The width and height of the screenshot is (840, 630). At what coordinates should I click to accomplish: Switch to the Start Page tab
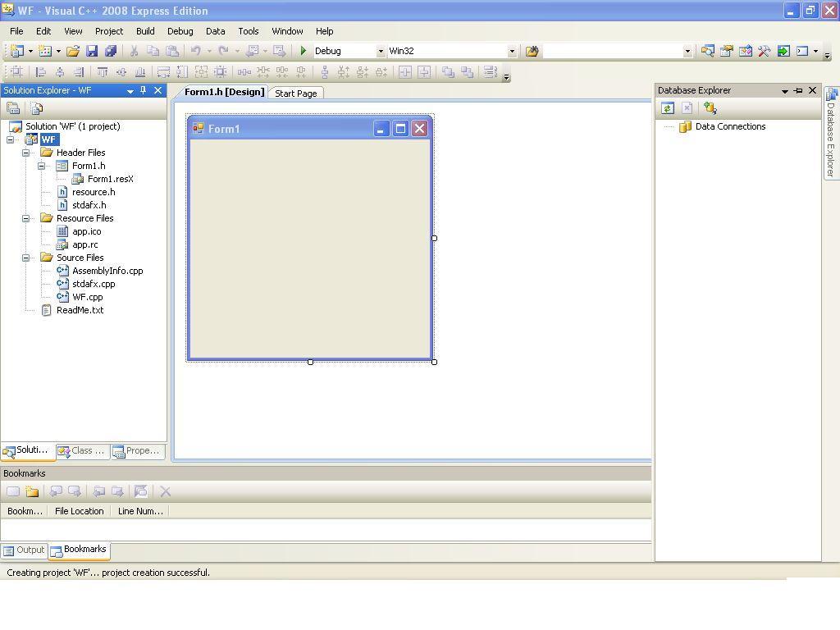pos(295,94)
